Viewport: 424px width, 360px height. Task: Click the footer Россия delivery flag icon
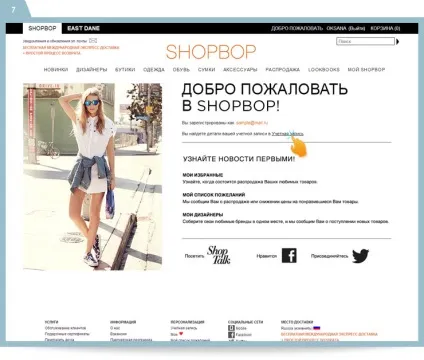pos(316,328)
